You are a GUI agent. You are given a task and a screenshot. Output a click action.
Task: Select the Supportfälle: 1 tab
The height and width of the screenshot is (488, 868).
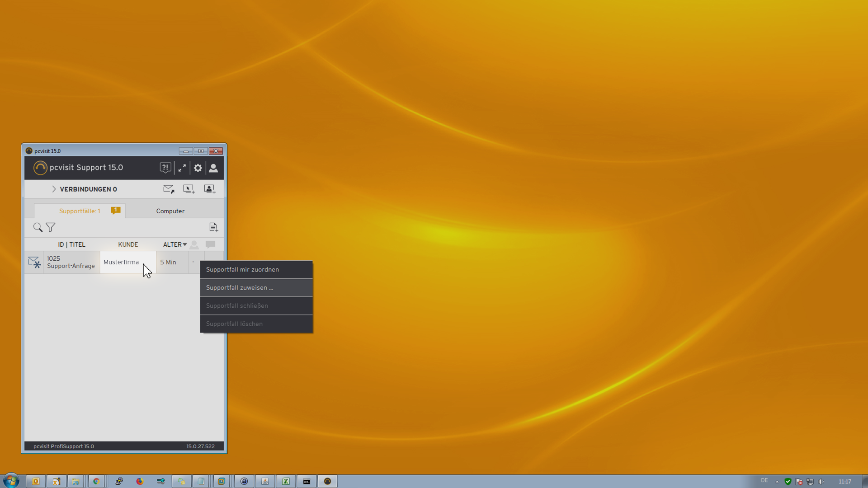click(80, 211)
